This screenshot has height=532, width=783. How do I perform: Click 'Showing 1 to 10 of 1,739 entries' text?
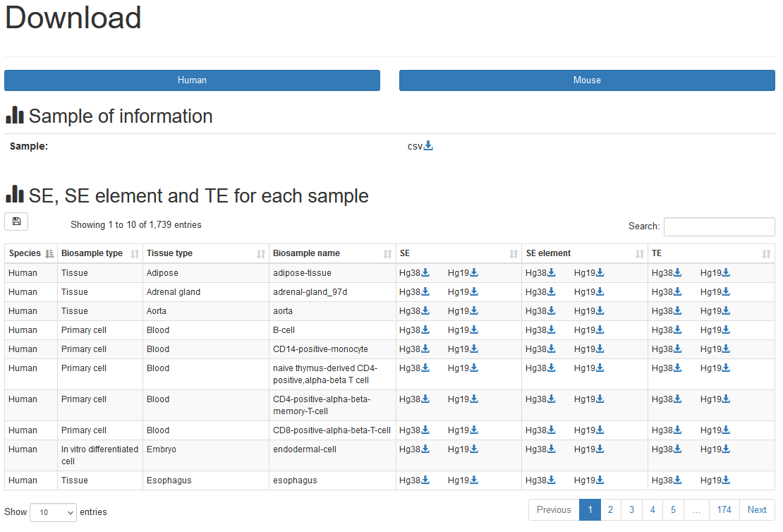pyautogui.click(x=136, y=225)
